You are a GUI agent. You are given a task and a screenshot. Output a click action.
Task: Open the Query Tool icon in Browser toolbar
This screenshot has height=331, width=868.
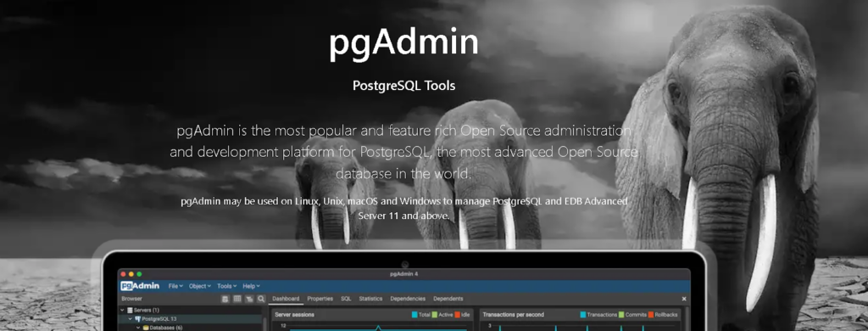click(x=225, y=299)
